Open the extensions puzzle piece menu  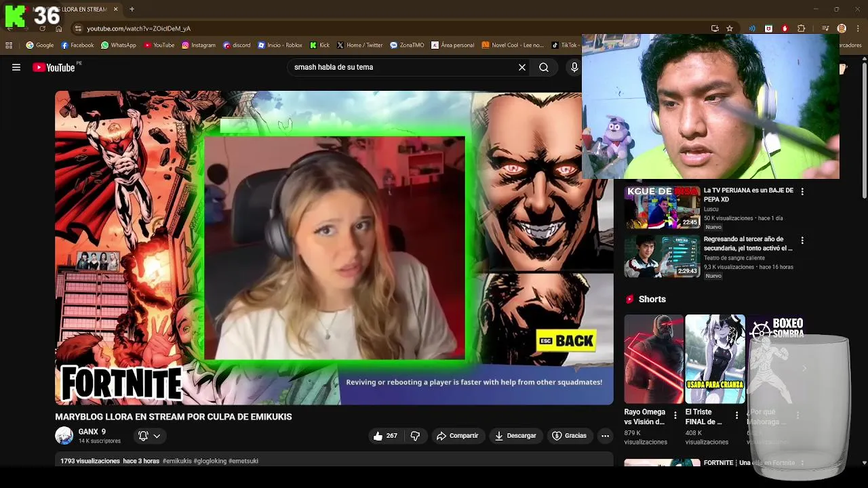pos(802,28)
